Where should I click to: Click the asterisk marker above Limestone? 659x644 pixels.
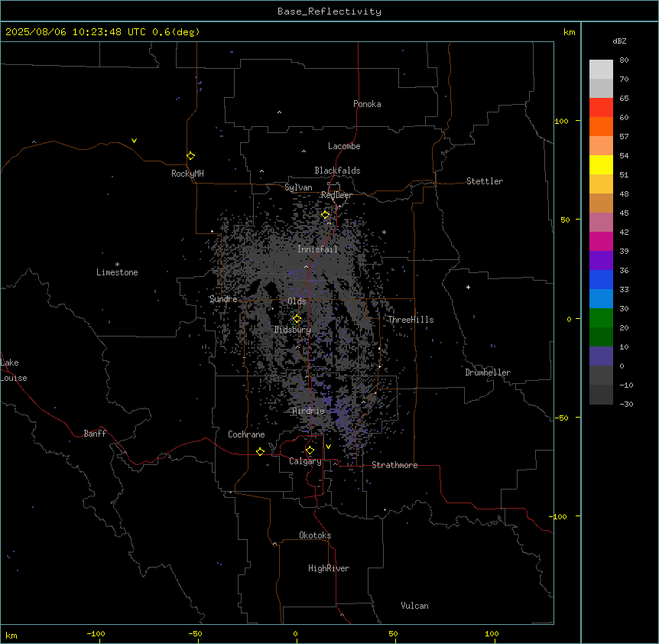click(117, 265)
